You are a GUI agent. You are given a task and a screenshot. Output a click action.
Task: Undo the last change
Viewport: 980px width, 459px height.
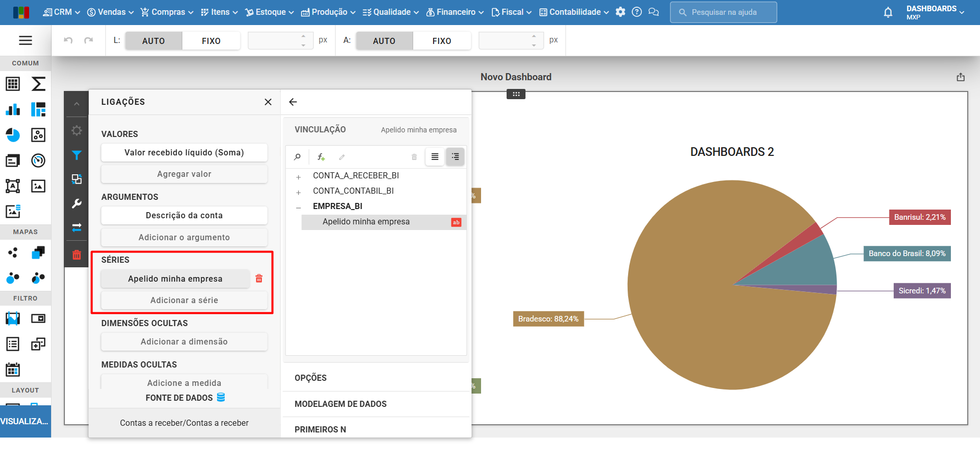point(68,40)
